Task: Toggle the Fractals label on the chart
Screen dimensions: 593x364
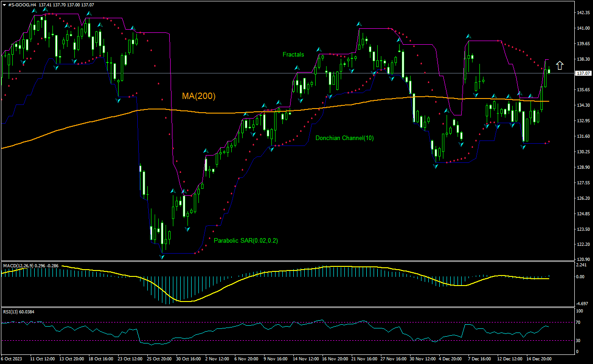Action: 292,54
